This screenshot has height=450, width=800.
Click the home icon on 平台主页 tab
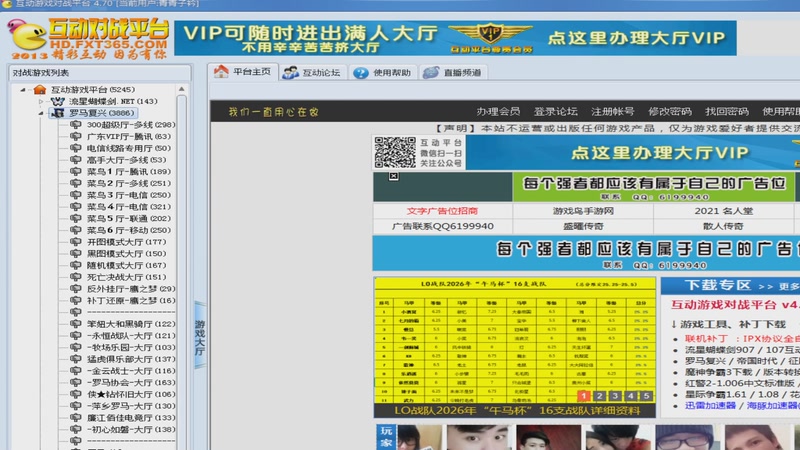click(x=221, y=71)
